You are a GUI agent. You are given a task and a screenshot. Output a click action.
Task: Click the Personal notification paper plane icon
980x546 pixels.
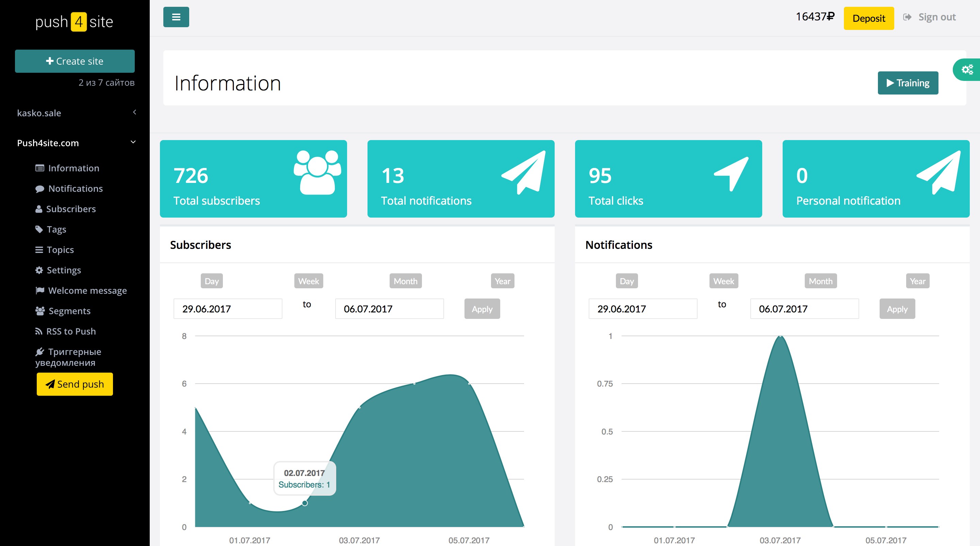point(939,172)
